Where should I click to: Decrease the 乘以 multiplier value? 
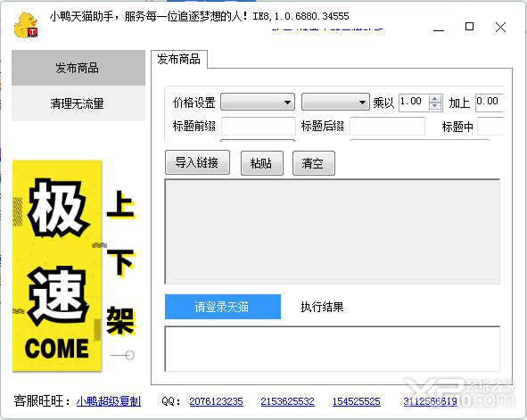coord(435,105)
